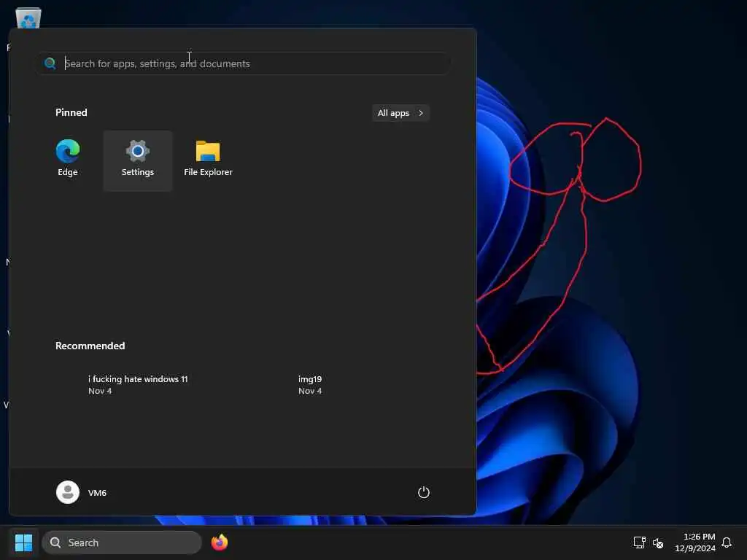Click the VM6 profile avatar icon

click(68, 492)
